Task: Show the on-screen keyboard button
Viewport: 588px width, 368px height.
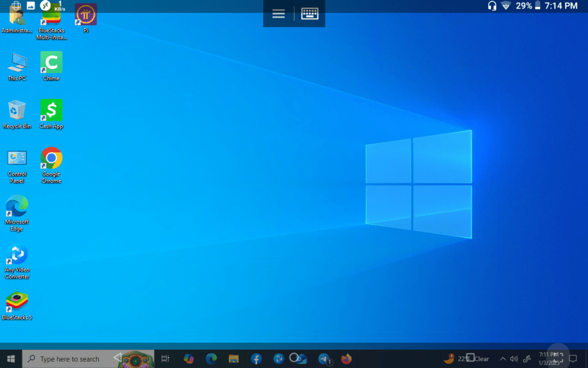Action: point(310,14)
